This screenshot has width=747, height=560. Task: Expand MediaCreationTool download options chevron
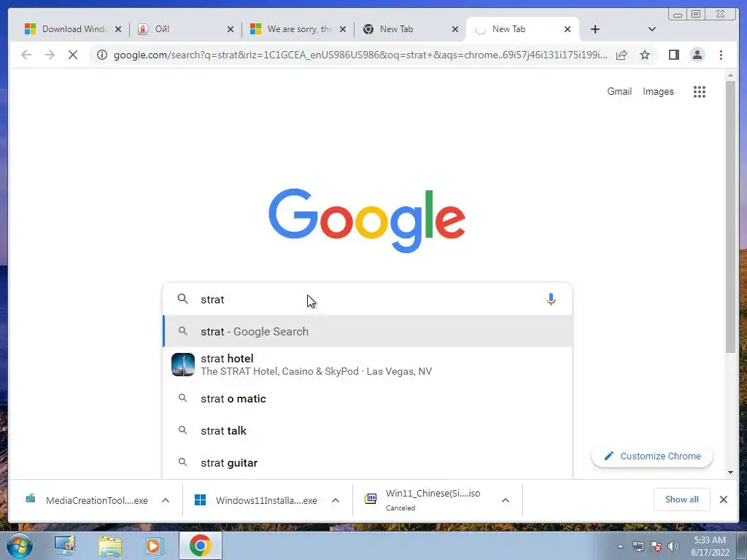[166, 500]
